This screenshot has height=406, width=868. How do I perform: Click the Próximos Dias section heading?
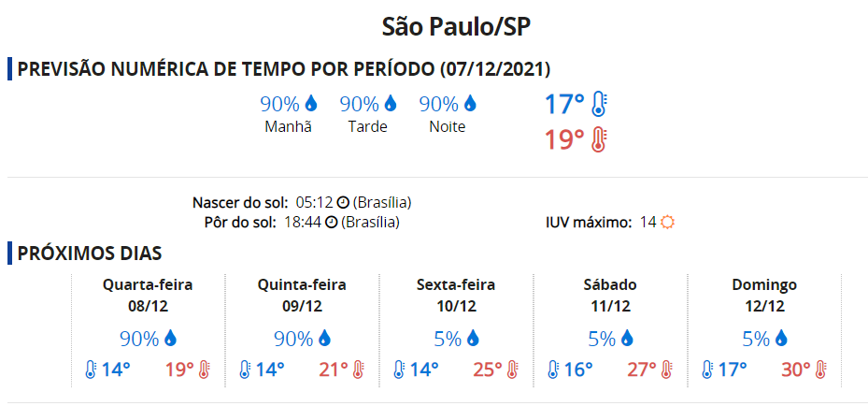(x=90, y=254)
